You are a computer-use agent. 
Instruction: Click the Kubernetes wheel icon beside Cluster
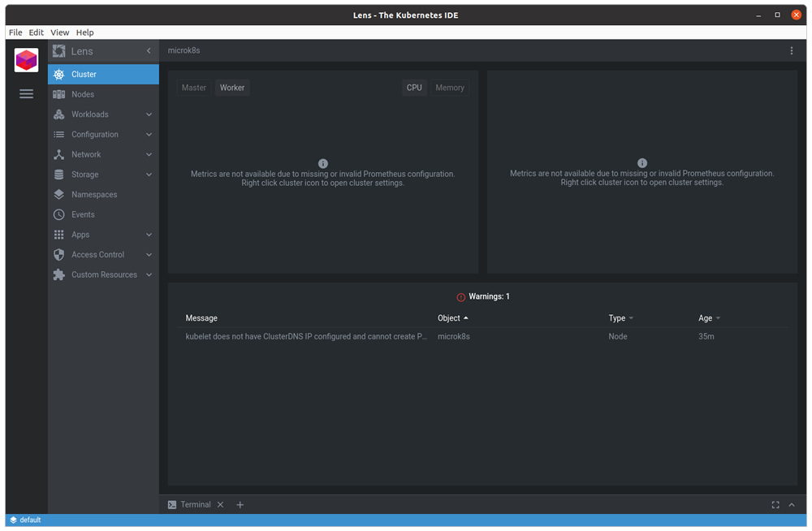59,74
